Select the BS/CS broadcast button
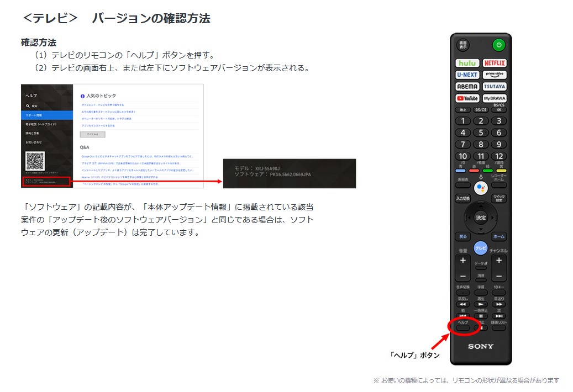 click(x=481, y=109)
